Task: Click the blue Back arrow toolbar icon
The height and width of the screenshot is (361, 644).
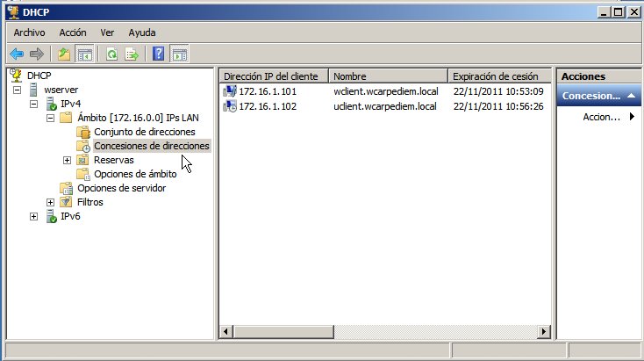Action: [17, 54]
